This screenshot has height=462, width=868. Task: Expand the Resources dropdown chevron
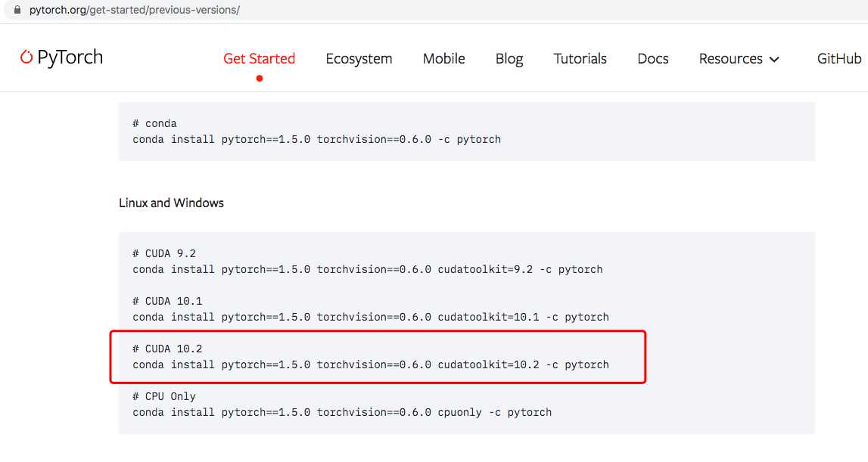click(x=774, y=60)
